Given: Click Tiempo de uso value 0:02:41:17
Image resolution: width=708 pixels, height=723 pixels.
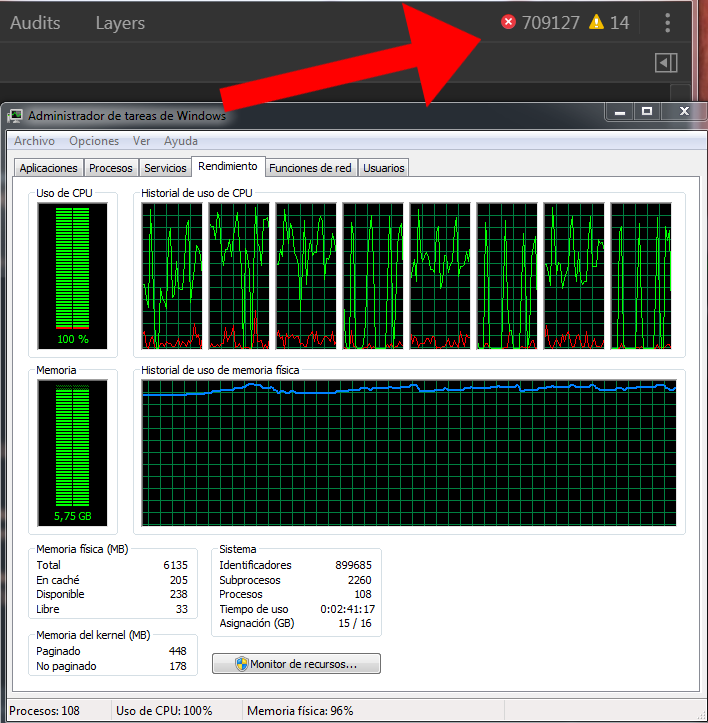Looking at the screenshot, I should pyautogui.click(x=347, y=609).
